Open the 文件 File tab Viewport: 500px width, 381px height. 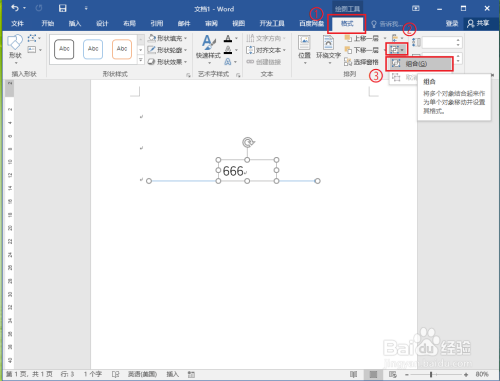[17, 23]
